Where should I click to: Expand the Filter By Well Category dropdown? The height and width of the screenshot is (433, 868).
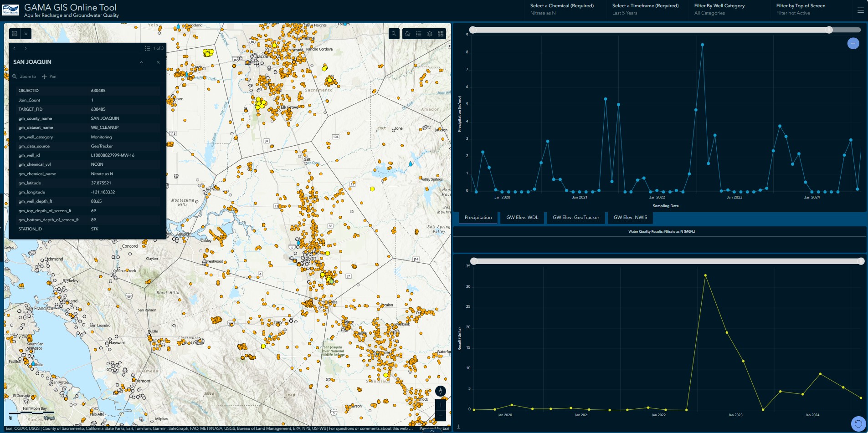[719, 9]
